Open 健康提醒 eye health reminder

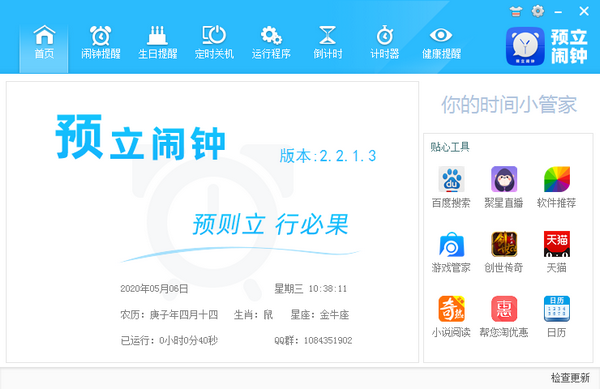441,42
